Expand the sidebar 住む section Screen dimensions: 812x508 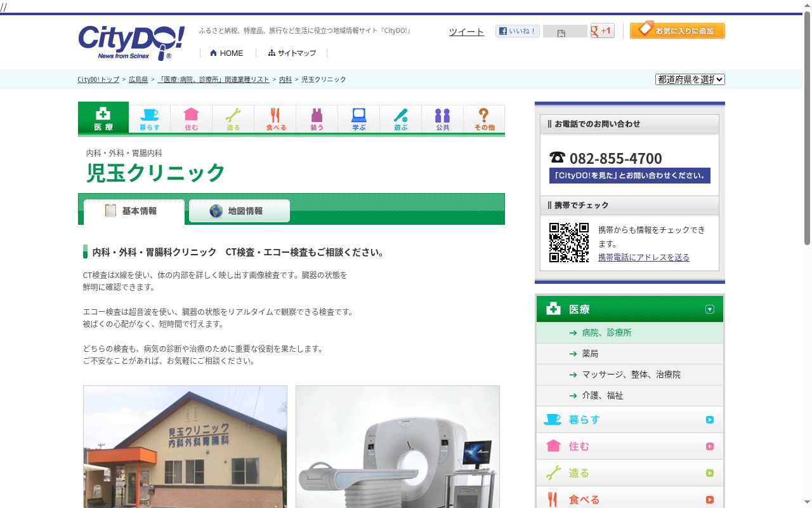click(630, 446)
